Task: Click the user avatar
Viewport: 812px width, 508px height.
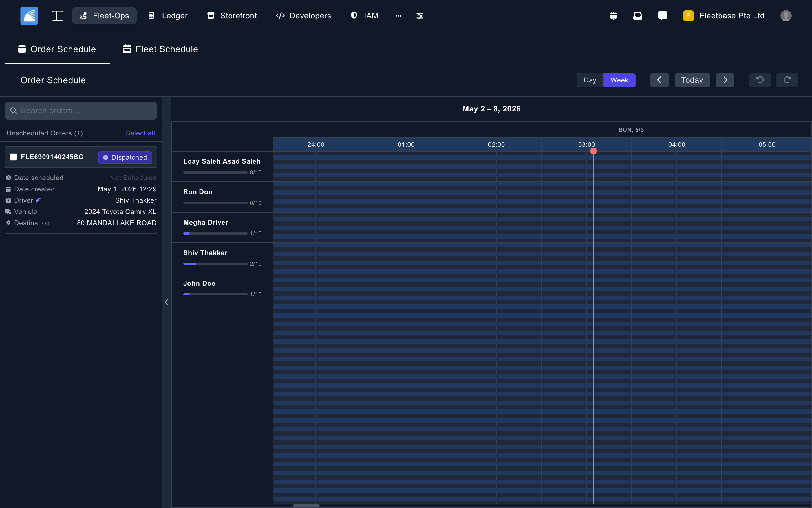Action: coord(786,16)
